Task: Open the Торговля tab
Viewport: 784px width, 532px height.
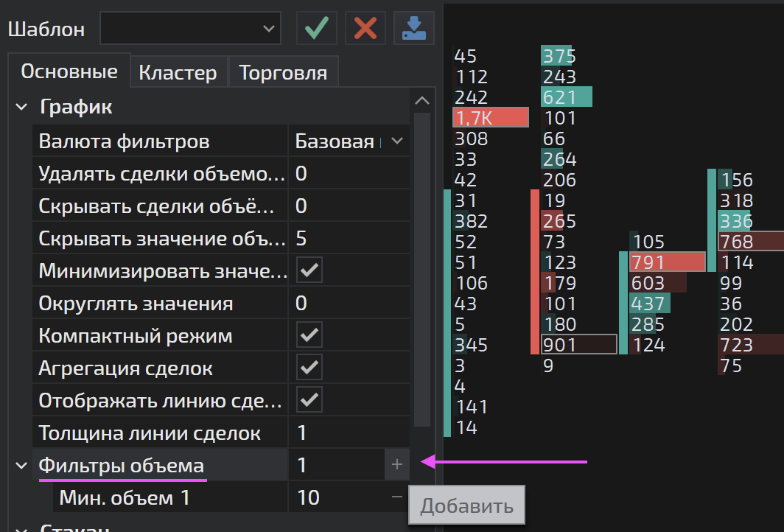Action: pyautogui.click(x=283, y=73)
